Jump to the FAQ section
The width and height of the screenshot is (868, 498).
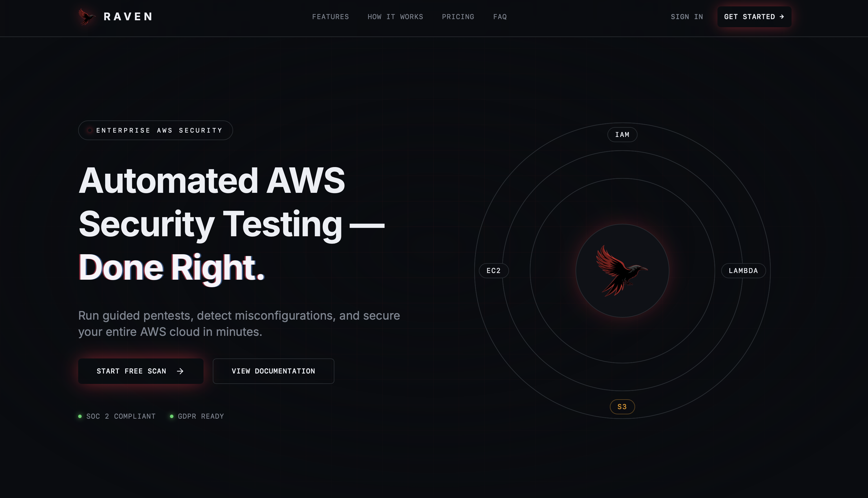click(x=500, y=17)
